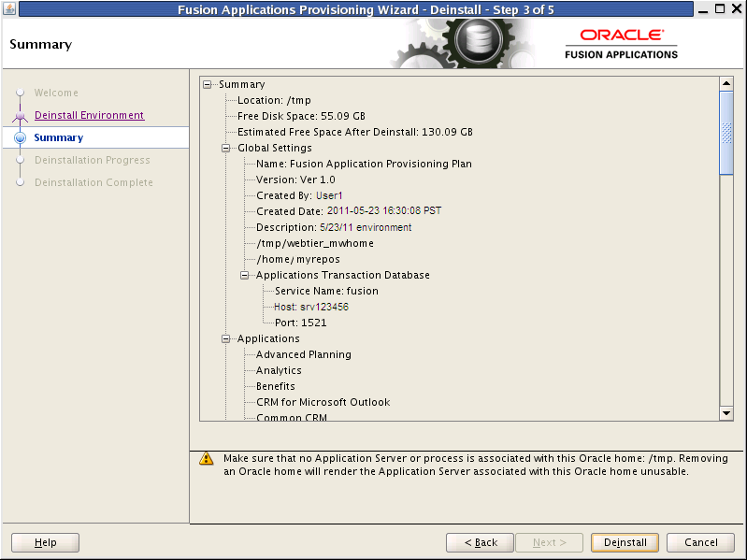The height and width of the screenshot is (560, 747).
Task: Cancel the wizard
Action: tap(700, 542)
